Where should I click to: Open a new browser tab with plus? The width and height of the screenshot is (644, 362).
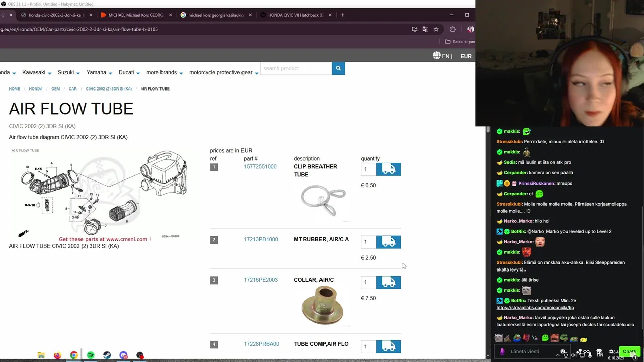click(x=342, y=15)
